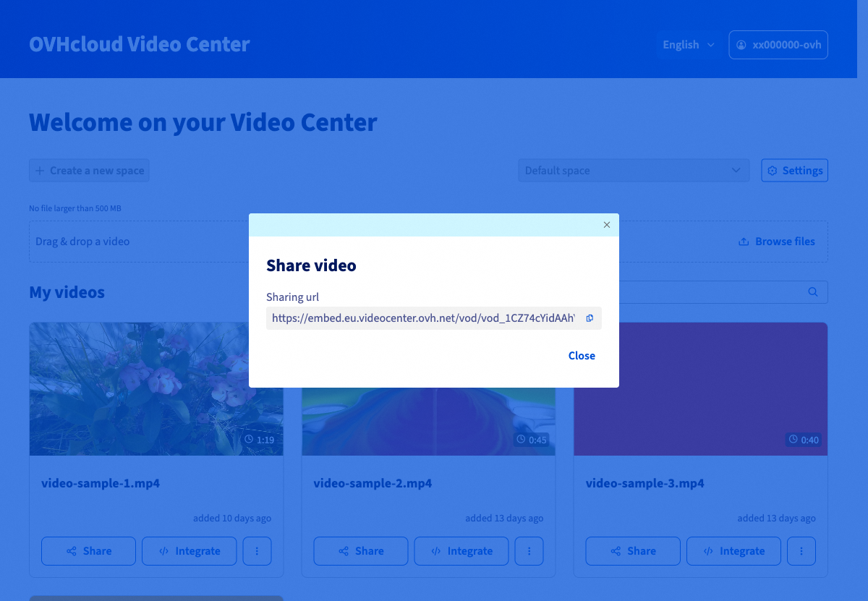The image size is (868, 601).
Task: Open Settings with the gear icon
Action: coord(773,170)
